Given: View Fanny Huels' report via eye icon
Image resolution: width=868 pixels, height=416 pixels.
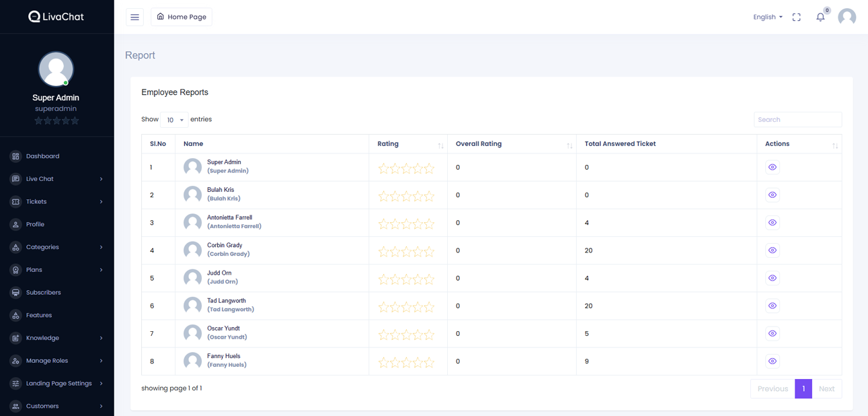Looking at the screenshot, I should (772, 361).
